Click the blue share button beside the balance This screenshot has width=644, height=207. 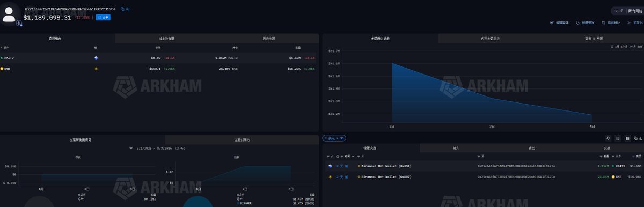103,18
